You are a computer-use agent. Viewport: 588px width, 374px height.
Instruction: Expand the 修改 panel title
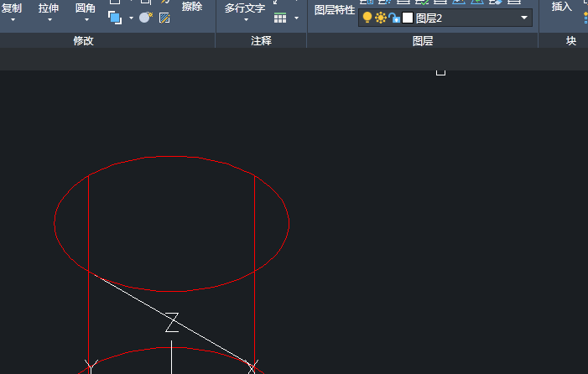[83, 40]
